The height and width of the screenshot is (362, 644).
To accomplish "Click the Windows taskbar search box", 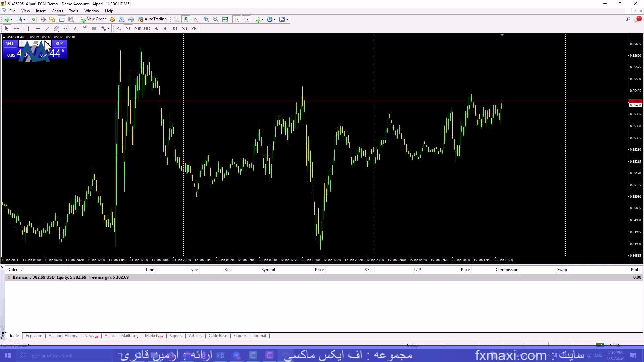I will pos(50,355).
